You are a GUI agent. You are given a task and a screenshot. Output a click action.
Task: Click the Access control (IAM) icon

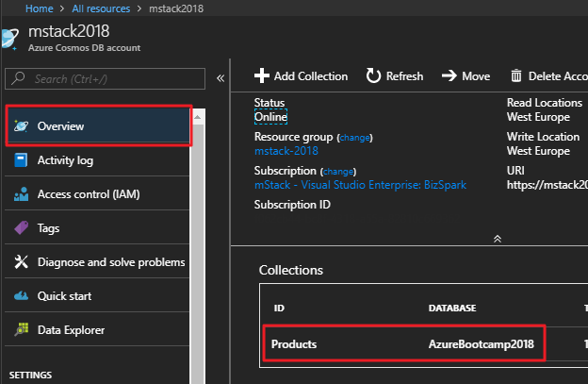click(21, 194)
